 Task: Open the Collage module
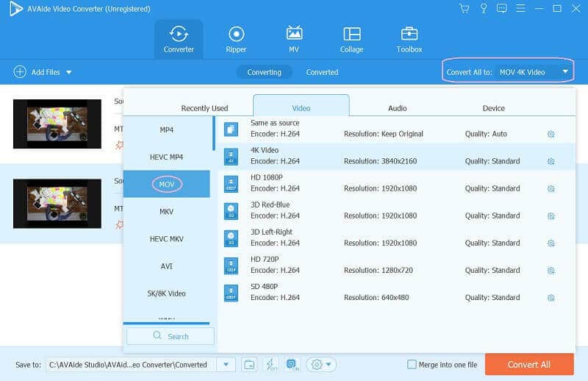pos(352,40)
